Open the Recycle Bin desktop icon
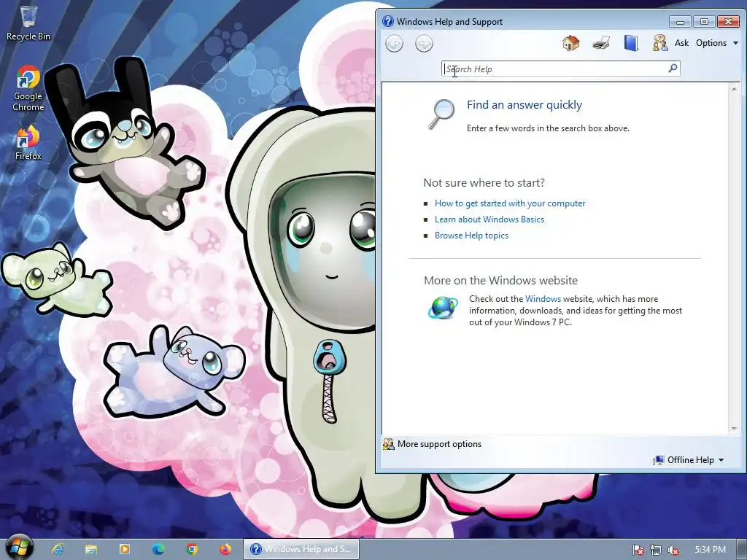This screenshot has height=560, width=747. click(28, 23)
